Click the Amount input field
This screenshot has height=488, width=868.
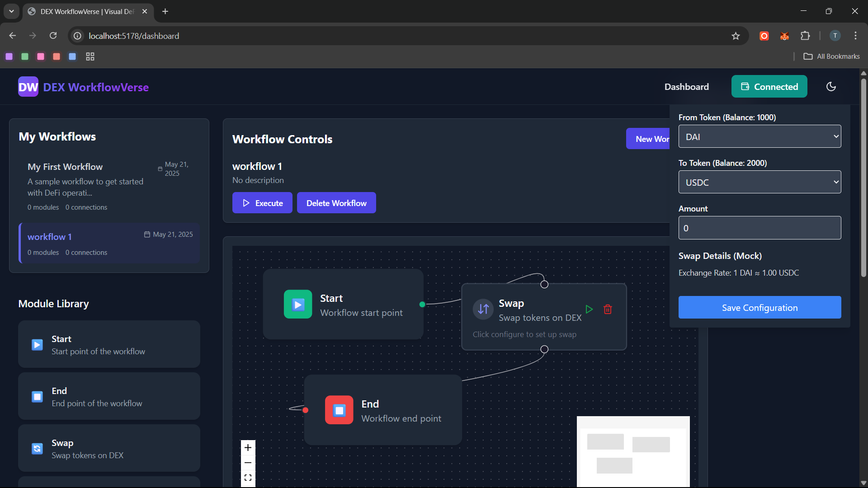(759, 228)
